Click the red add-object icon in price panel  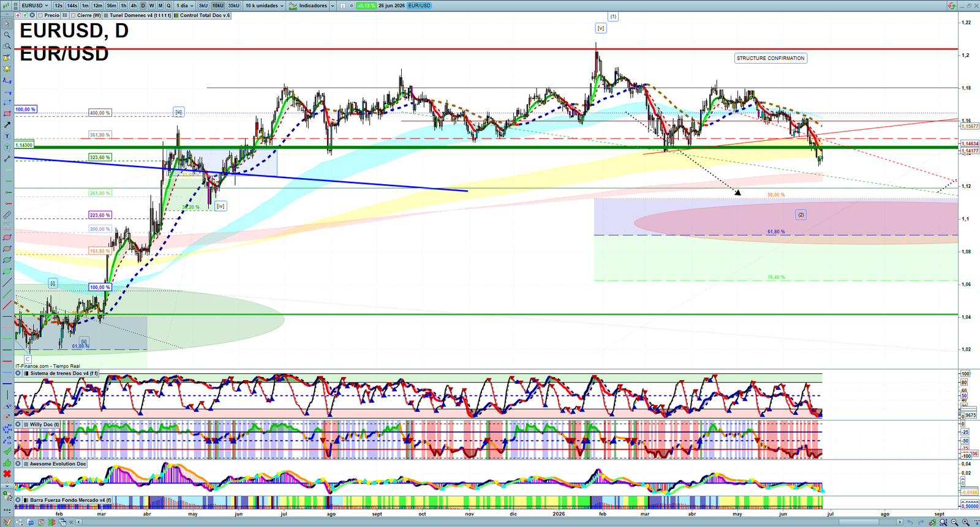pos(18,15)
